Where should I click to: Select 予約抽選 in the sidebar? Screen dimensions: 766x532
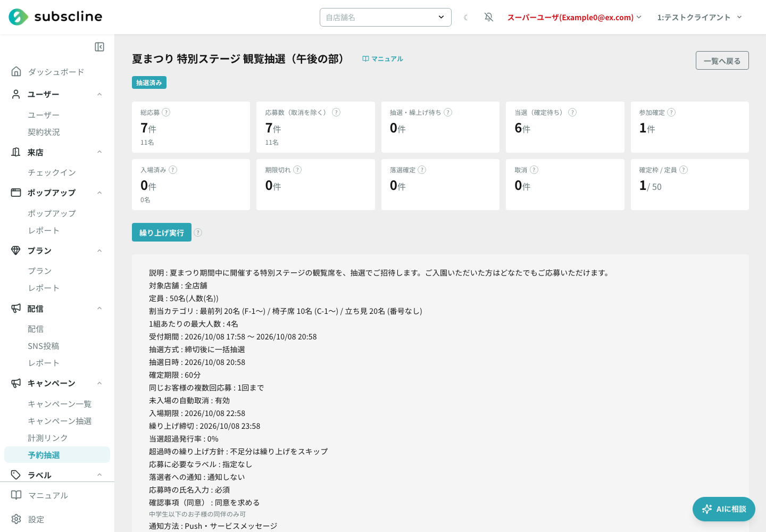point(57,455)
